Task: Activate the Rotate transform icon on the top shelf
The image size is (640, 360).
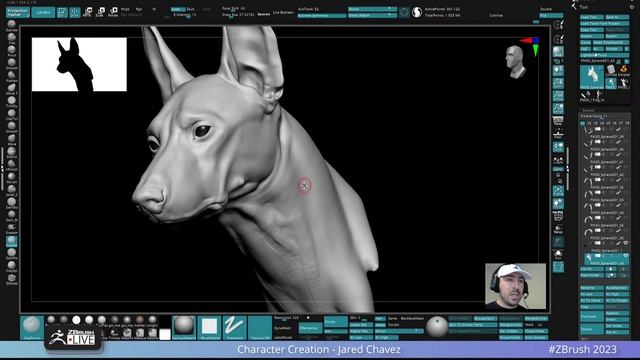Action: [113, 12]
